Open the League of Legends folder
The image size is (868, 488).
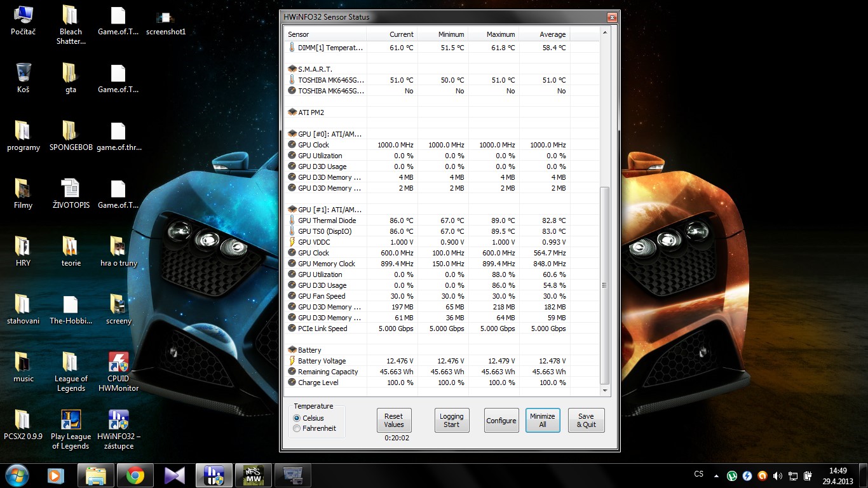click(x=71, y=372)
